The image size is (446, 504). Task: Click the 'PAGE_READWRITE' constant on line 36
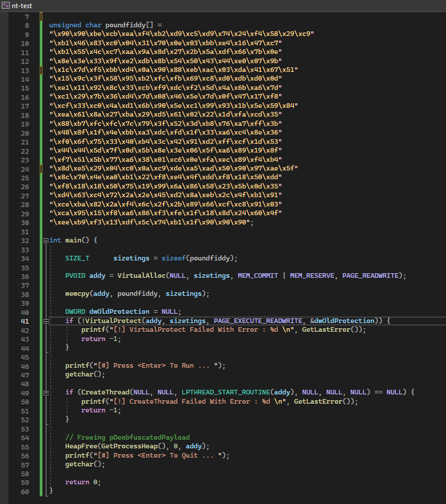pos(370,275)
